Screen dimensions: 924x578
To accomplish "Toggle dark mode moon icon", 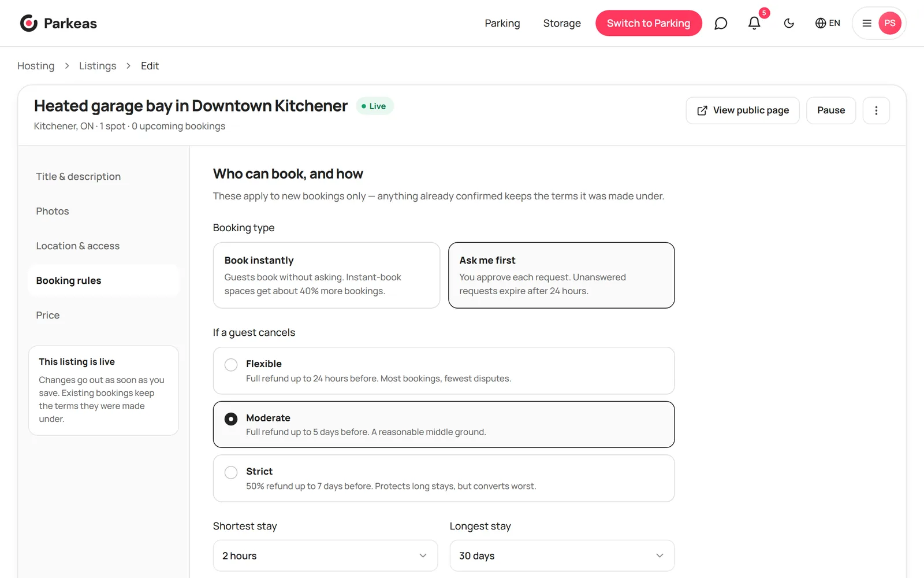I will click(x=789, y=23).
